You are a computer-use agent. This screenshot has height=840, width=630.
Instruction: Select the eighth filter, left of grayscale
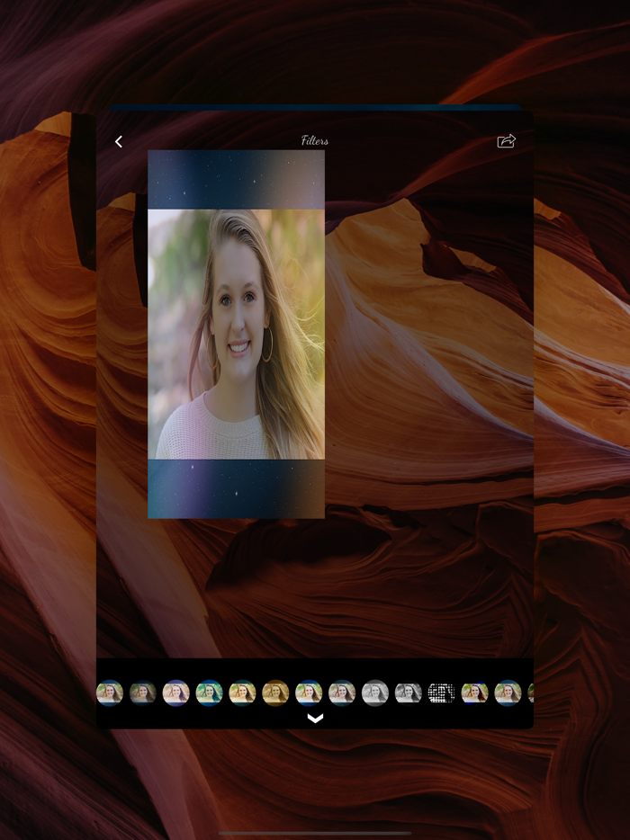click(x=342, y=693)
